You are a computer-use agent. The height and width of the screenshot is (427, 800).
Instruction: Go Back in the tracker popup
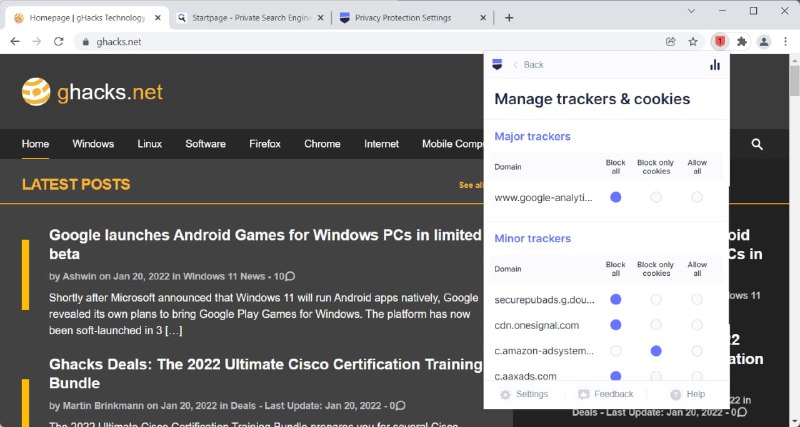point(529,65)
